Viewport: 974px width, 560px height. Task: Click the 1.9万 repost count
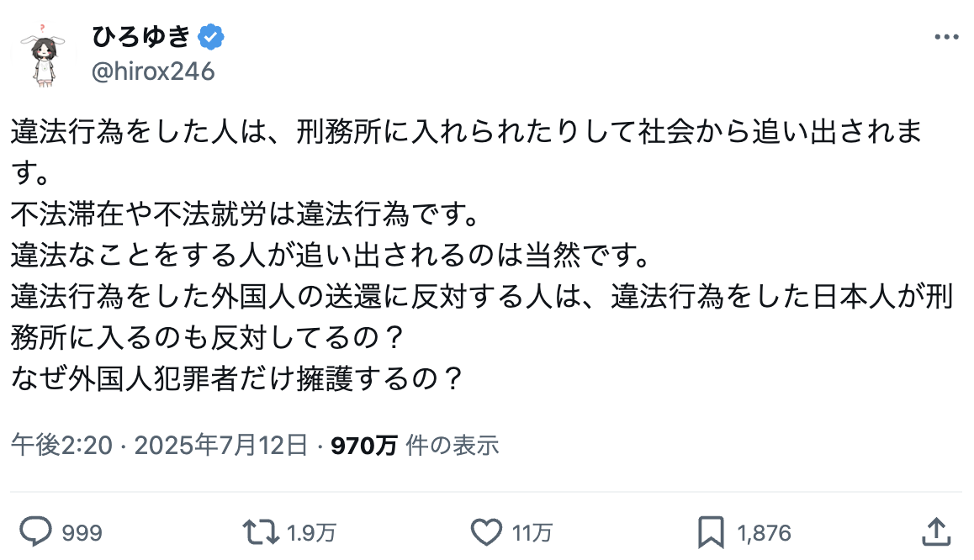tap(312, 532)
